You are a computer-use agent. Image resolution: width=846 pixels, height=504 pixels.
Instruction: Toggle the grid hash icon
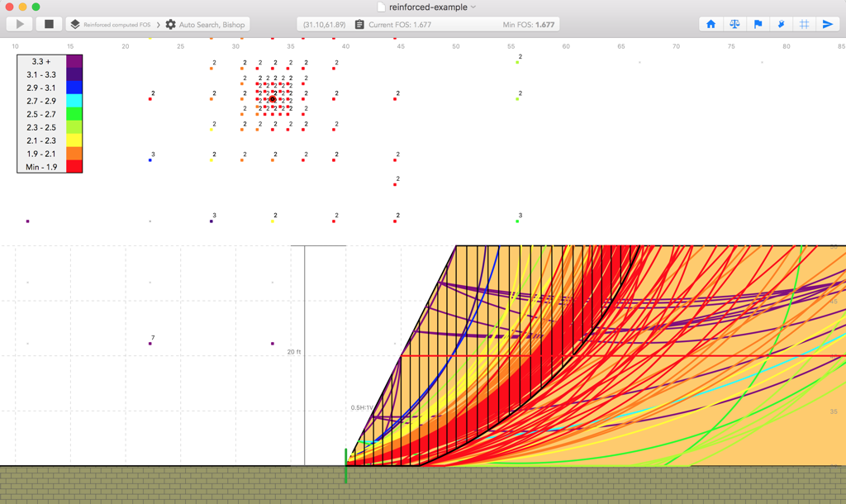point(804,24)
